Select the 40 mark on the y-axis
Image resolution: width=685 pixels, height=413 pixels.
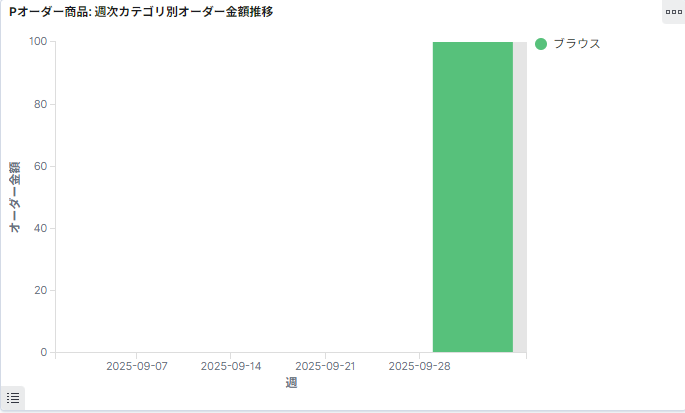(41, 228)
